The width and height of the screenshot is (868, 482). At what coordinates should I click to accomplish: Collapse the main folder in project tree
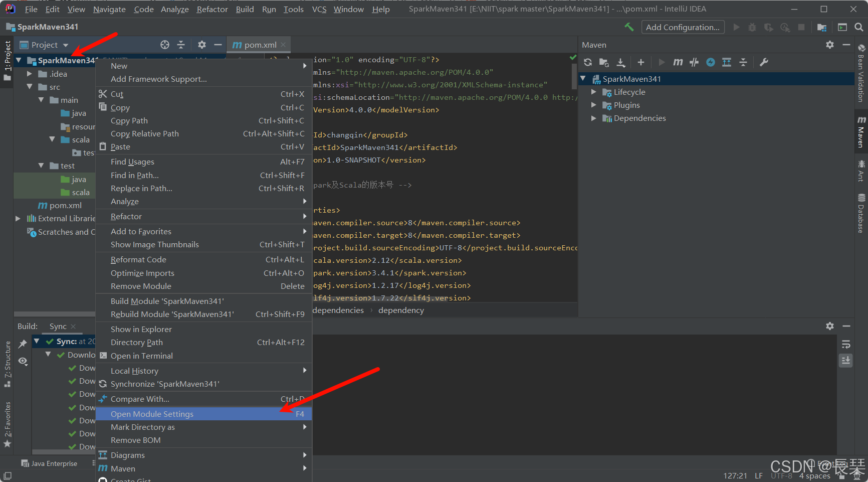point(41,100)
